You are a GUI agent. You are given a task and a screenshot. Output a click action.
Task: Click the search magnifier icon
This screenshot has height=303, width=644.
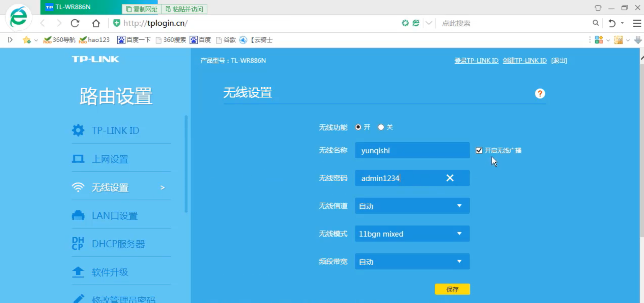pyautogui.click(x=595, y=23)
